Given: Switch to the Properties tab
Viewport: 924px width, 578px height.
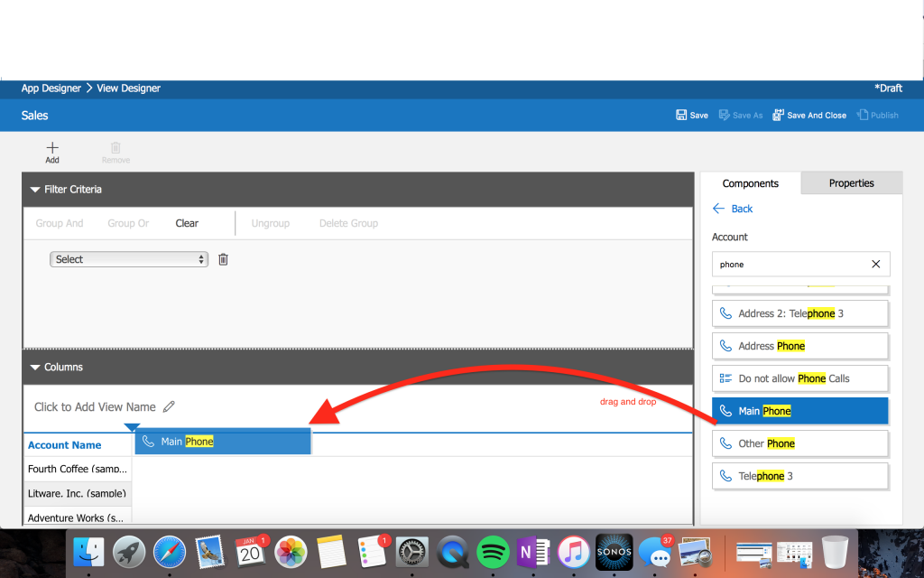Looking at the screenshot, I should [x=851, y=183].
